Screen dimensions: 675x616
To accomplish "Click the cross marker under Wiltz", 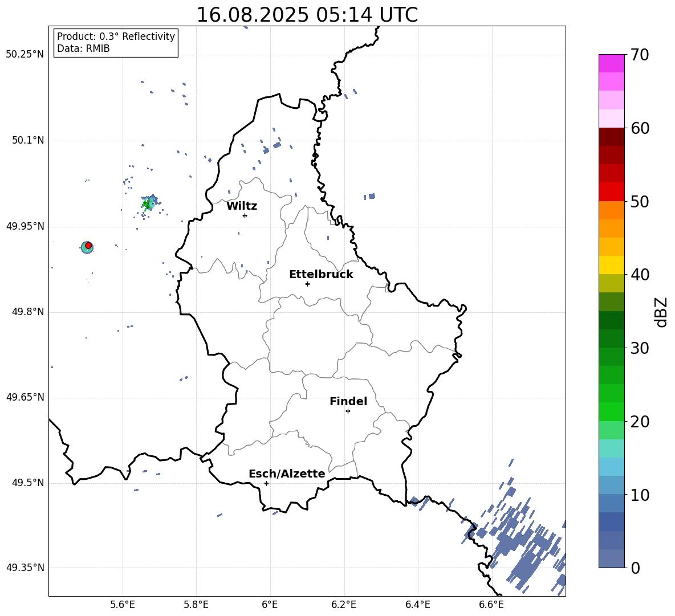I will tap(245, 215).
